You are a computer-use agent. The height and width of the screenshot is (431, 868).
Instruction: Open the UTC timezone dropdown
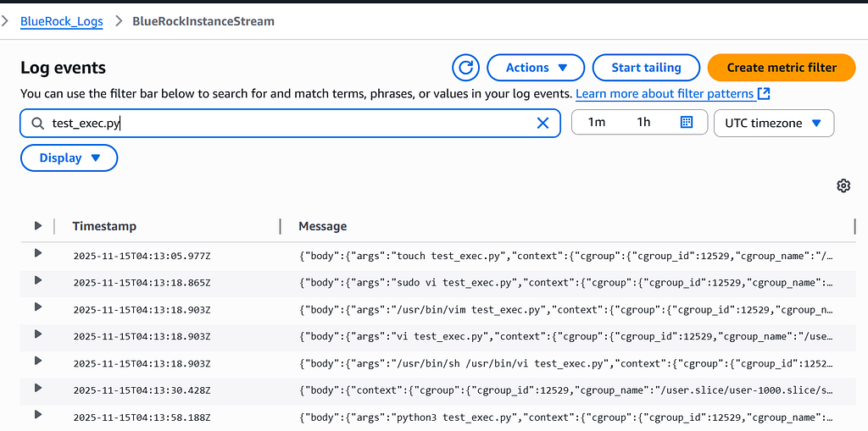pos(774,123)
